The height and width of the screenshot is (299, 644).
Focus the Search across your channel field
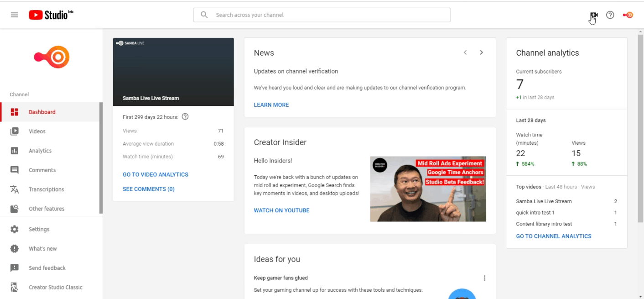(x=322, y=15)
